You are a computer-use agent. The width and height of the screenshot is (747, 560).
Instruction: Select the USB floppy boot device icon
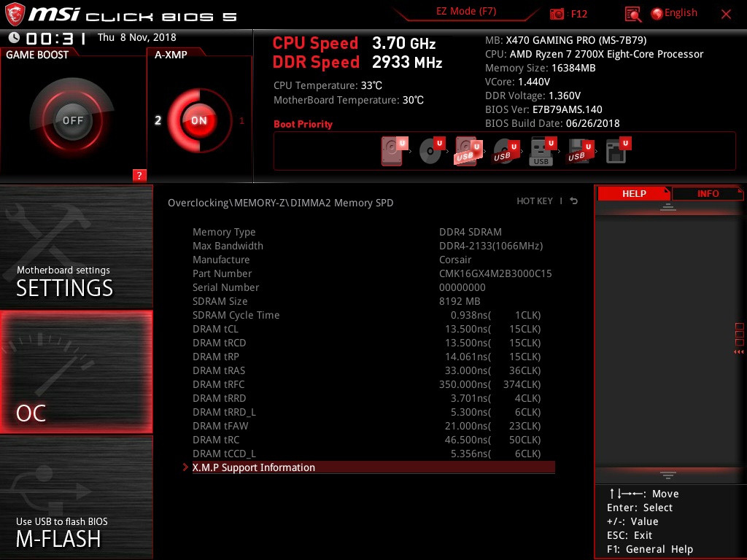[x=580, y=152]
